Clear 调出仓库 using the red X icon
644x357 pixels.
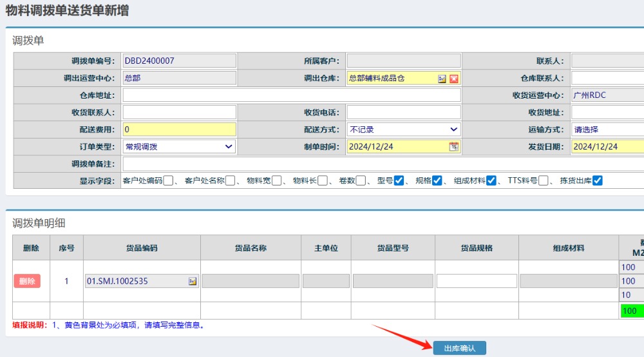click(x=453, y=79)
